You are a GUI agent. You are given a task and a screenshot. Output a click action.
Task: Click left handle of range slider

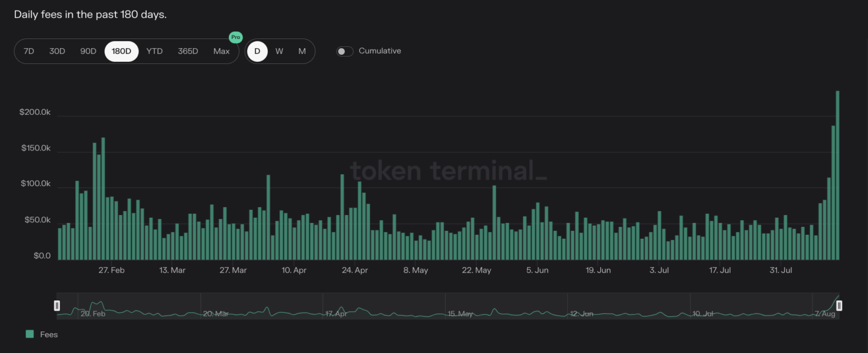point(57,305)
